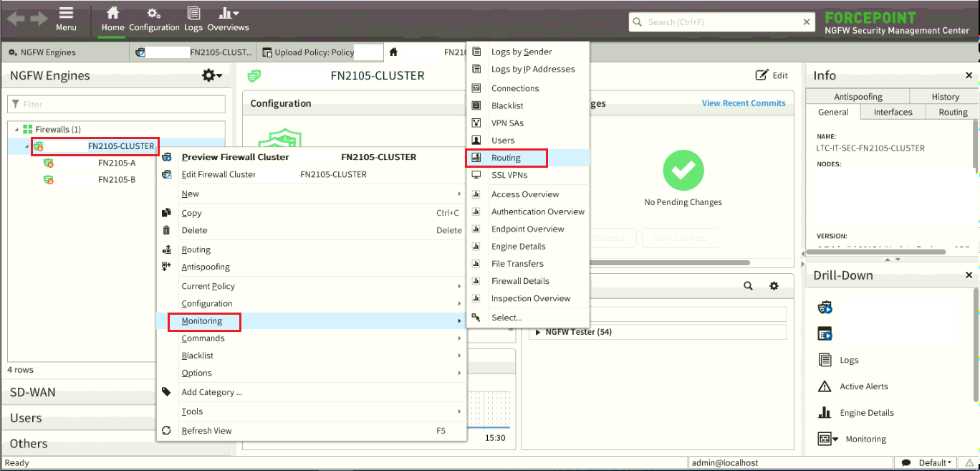Expand the NGFW Tester (54) group
980x471 pixels.
(x=538, y=333)
